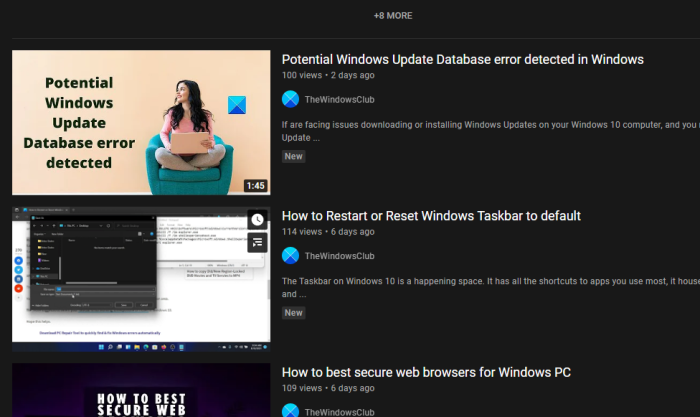Open TheWindowsClub channel name under Update Database video
The width and height of the screenshot is (700, 417).
[x=339, y=100]
